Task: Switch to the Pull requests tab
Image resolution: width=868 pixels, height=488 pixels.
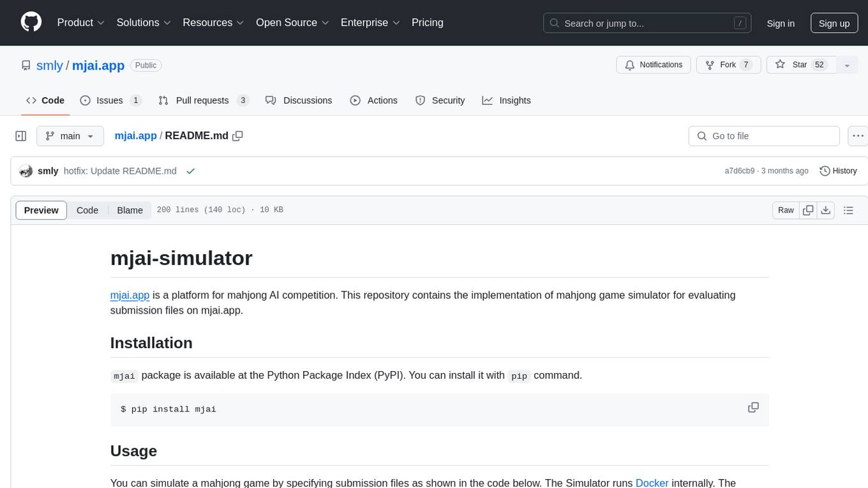Action: (204, 100)
